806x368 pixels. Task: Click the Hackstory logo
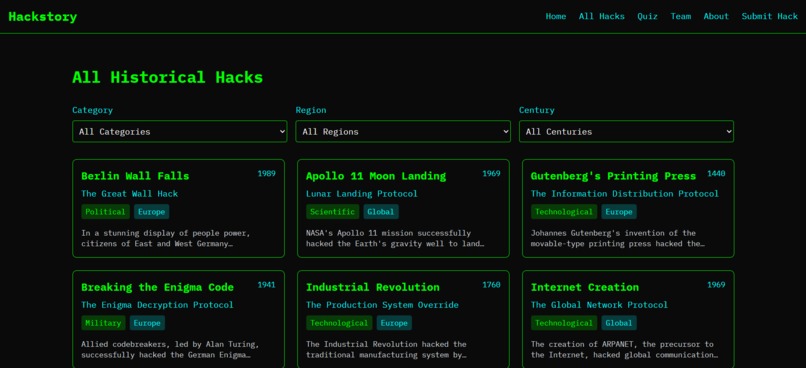tap(43, 17)
